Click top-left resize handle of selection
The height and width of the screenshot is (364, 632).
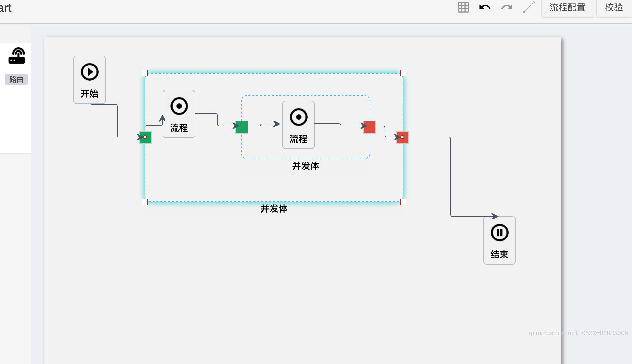145,73
